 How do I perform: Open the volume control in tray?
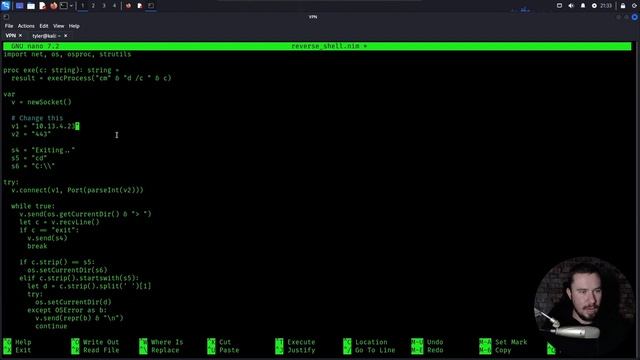(571, 6)
